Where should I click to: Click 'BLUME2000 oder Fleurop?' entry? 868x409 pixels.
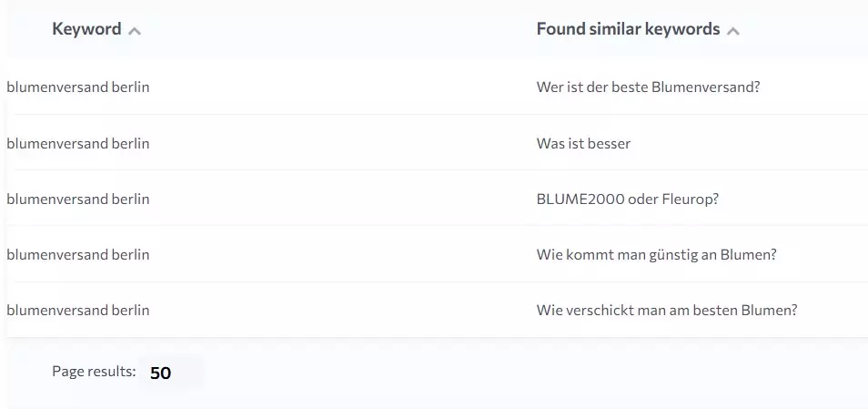[627, 199]
